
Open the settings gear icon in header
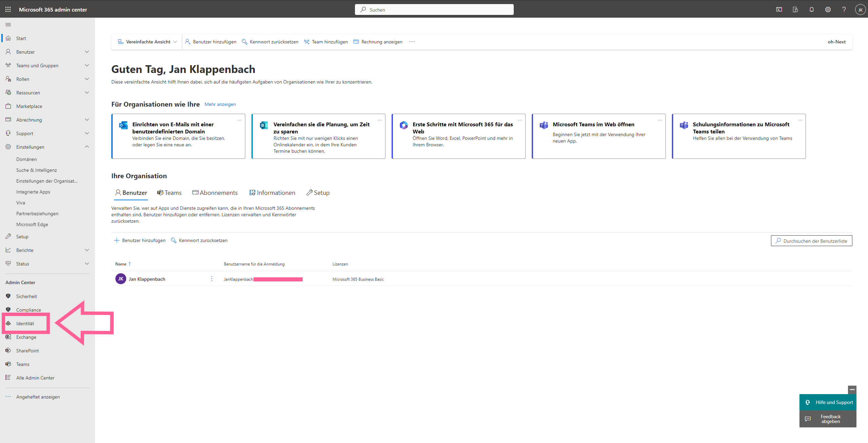(x=828, y=10)
